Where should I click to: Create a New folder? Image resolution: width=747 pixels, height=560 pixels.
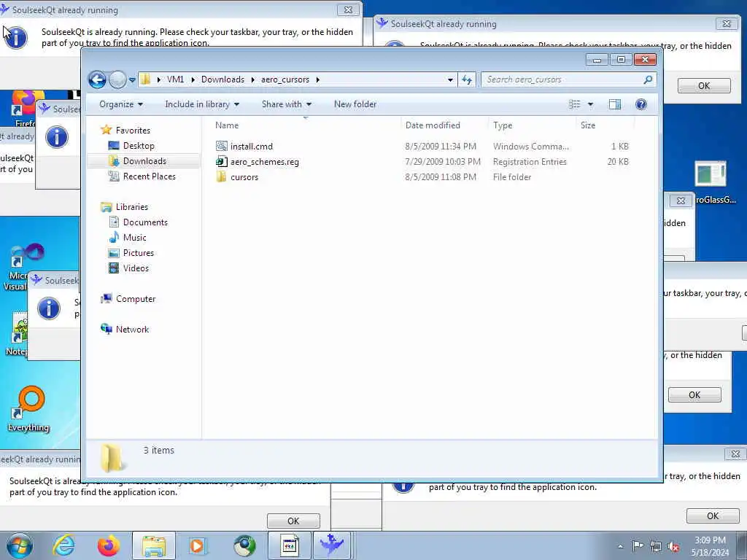coord(355,104)
